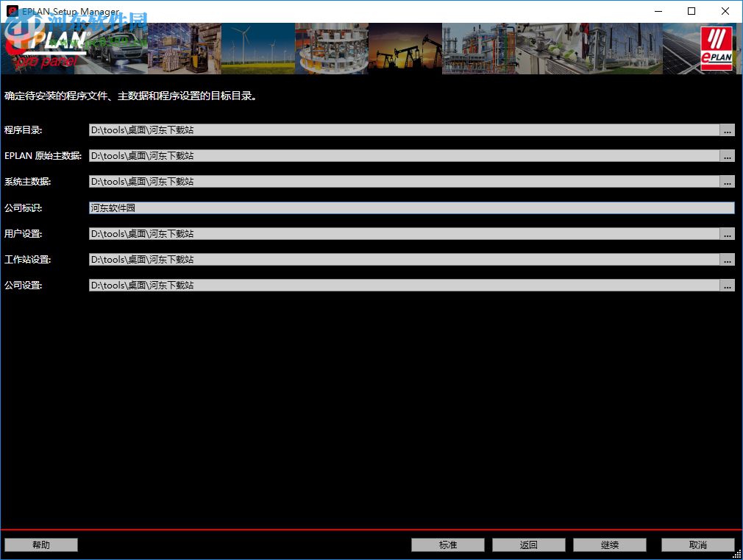Image resolution: width=743 pixels, height=560 pixels.
Task: Browse for the 工作站设置 folder
Action: point(728,259)
